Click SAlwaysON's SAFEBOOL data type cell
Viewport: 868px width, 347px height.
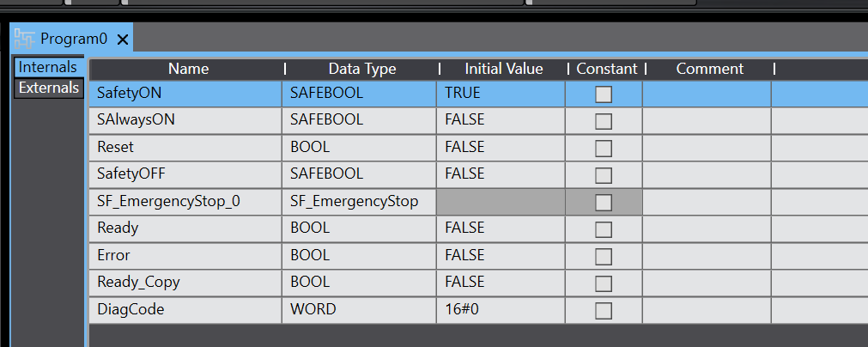(x=359, y=120)
